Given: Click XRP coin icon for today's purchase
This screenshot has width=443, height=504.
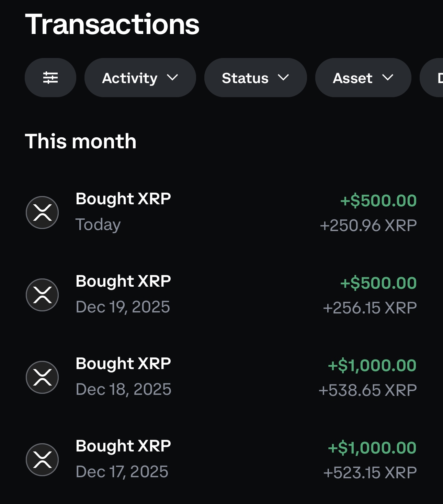Looking at the screenshot, I should click(42, 213).
